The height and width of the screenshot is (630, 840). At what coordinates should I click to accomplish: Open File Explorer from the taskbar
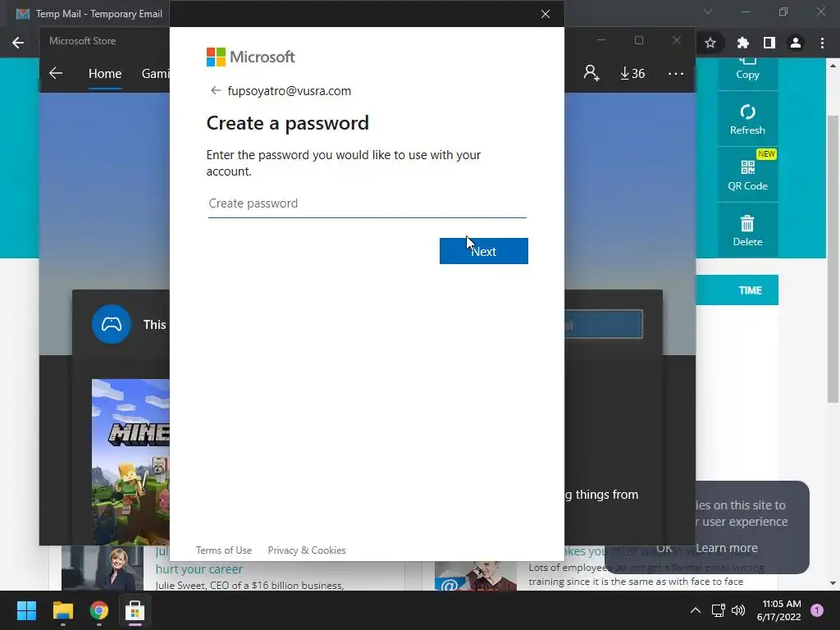point(62,610)
